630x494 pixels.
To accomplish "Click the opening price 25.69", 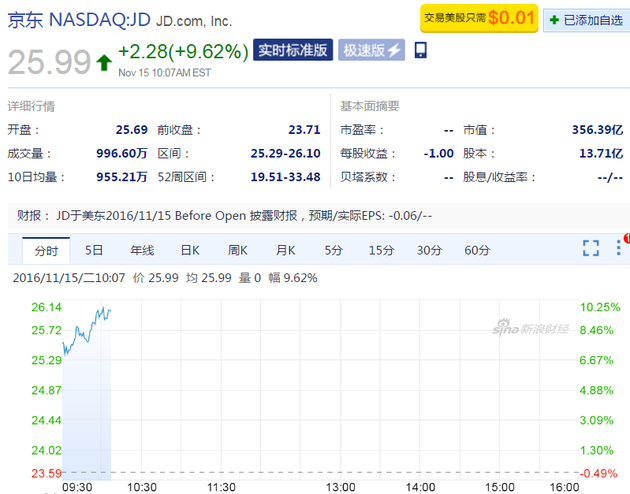I will pos(132,130).
